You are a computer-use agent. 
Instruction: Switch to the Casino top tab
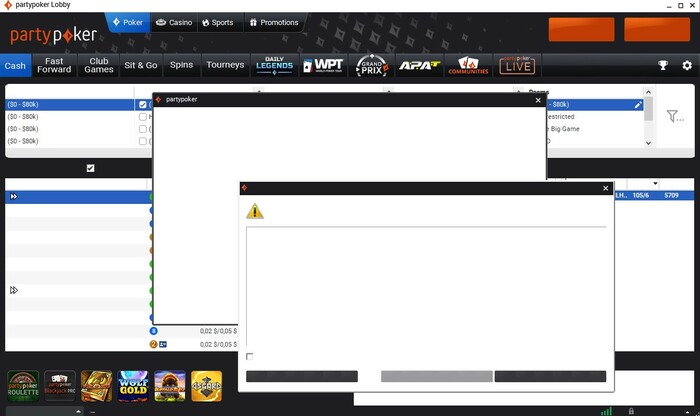(x=174, y=22)
